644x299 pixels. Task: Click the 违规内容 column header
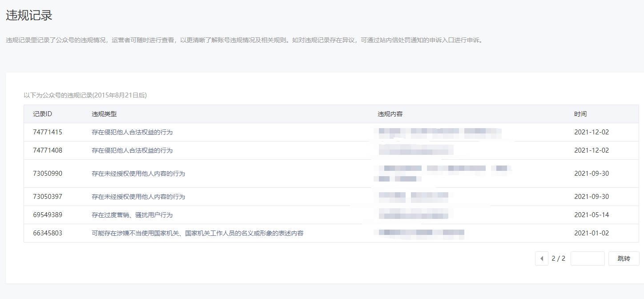[x=390, y=114]
